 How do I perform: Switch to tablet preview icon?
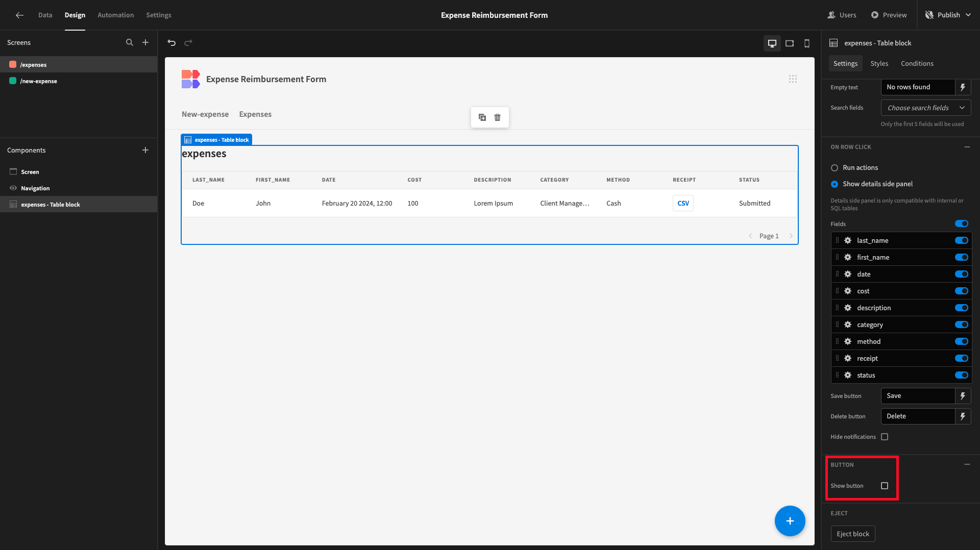(790, 43)
